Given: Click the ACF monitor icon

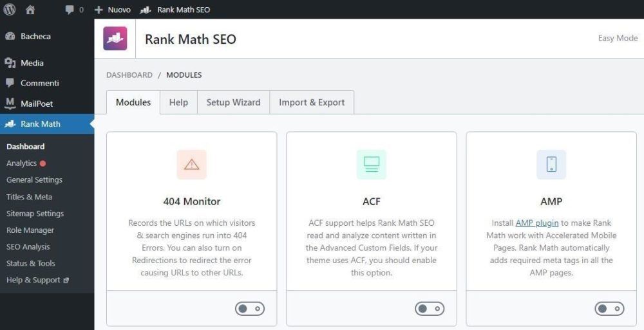Looking at the screenshot, I should 372,165.
